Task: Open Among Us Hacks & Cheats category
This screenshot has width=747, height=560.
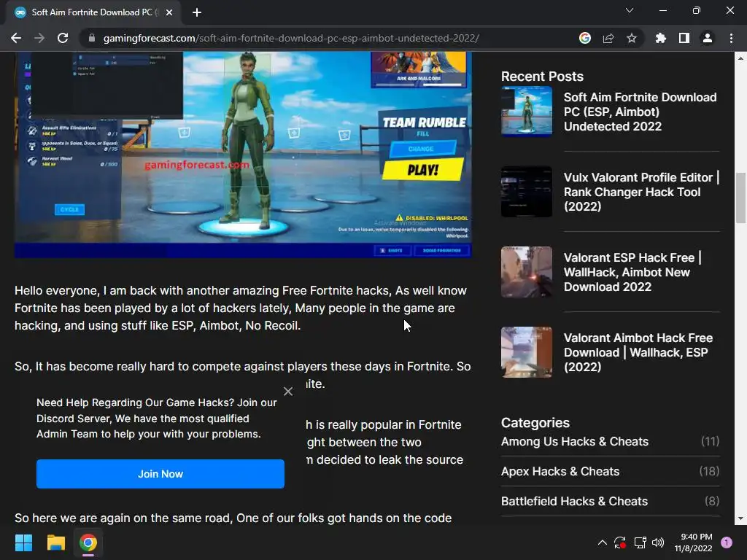Action: tap(575, 441)
